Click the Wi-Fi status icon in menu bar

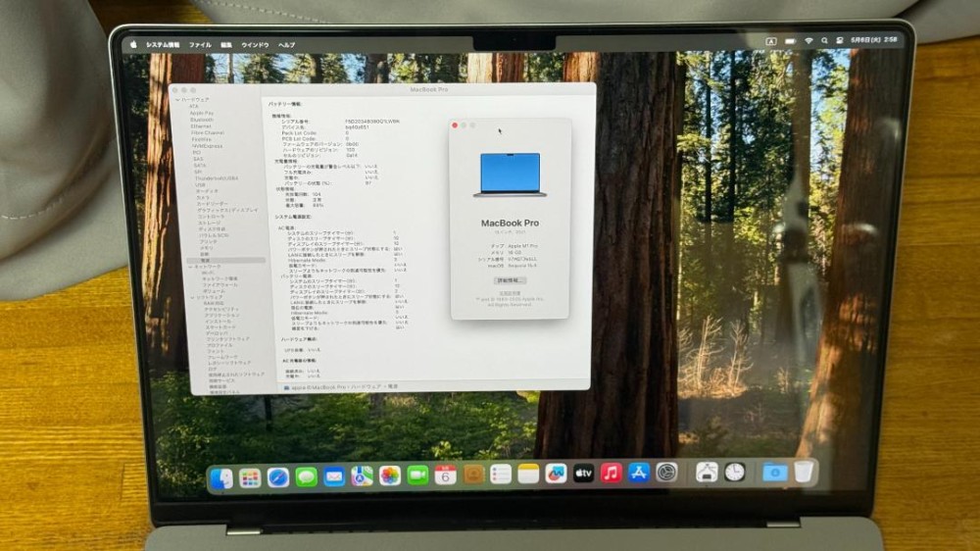(808, 40)
